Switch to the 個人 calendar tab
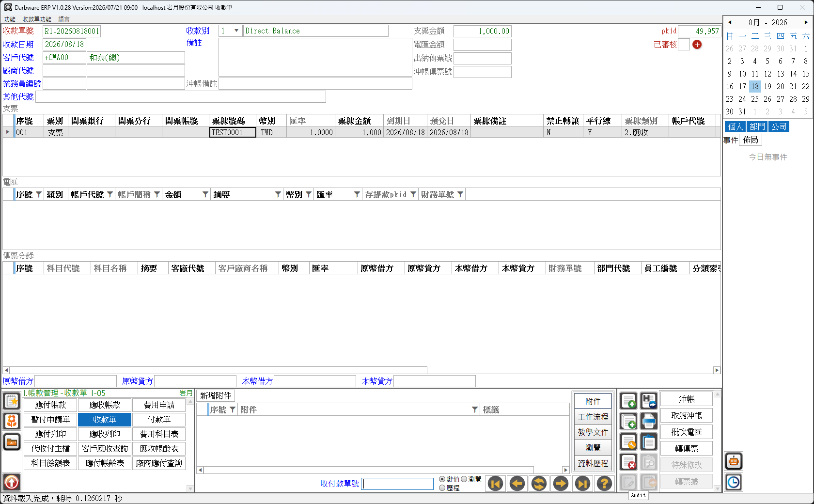Viewport: 814px width, 504px height. (x=736, y=126)
